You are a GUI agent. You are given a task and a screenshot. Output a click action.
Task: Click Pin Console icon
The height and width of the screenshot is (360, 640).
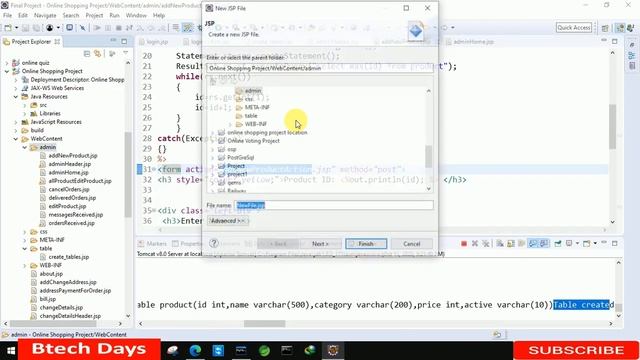coord(558,244)
